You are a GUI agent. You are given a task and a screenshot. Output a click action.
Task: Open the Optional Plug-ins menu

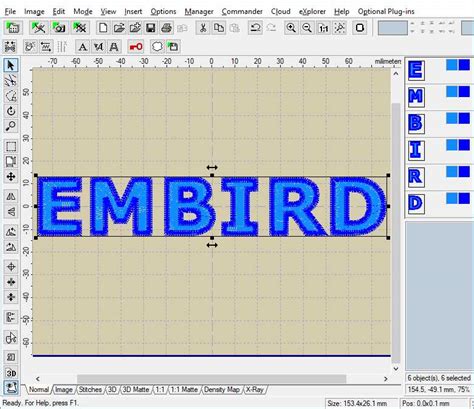coord(386,12)
